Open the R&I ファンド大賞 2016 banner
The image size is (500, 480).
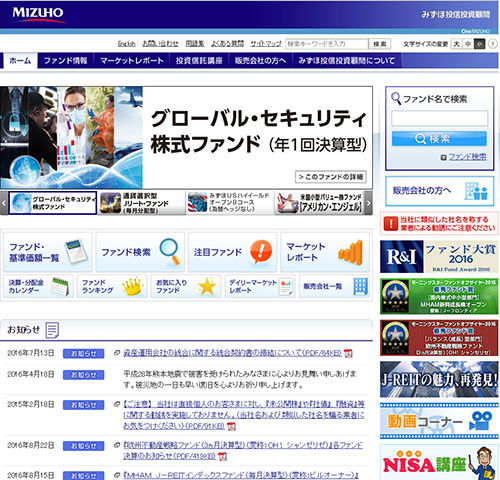point(439,256)
